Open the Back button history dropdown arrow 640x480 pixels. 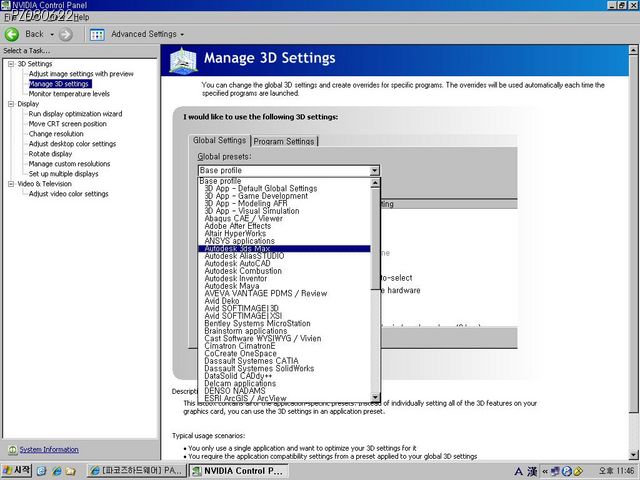coord(52,35)
